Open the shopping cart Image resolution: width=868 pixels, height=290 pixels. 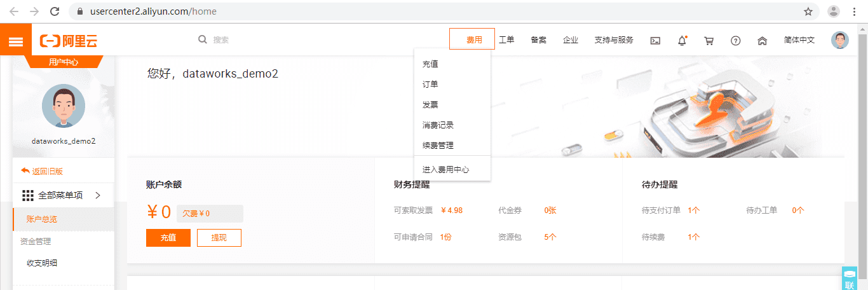click(709, 40)
